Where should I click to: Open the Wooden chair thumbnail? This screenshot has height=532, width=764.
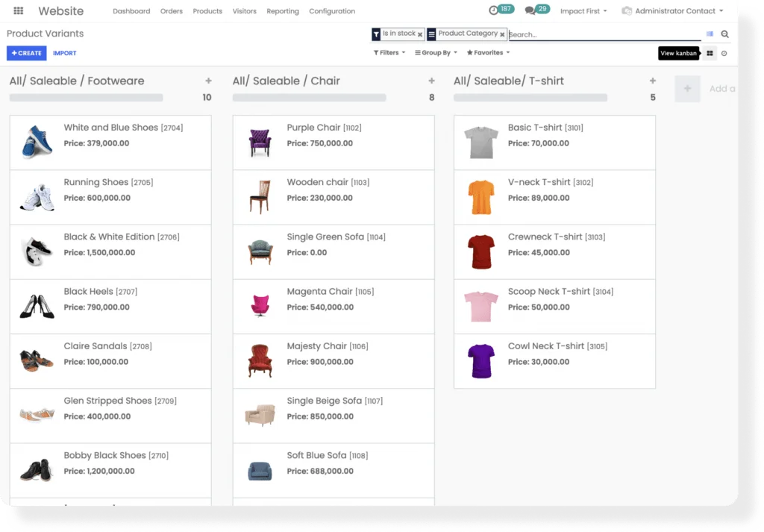(260, 197)
